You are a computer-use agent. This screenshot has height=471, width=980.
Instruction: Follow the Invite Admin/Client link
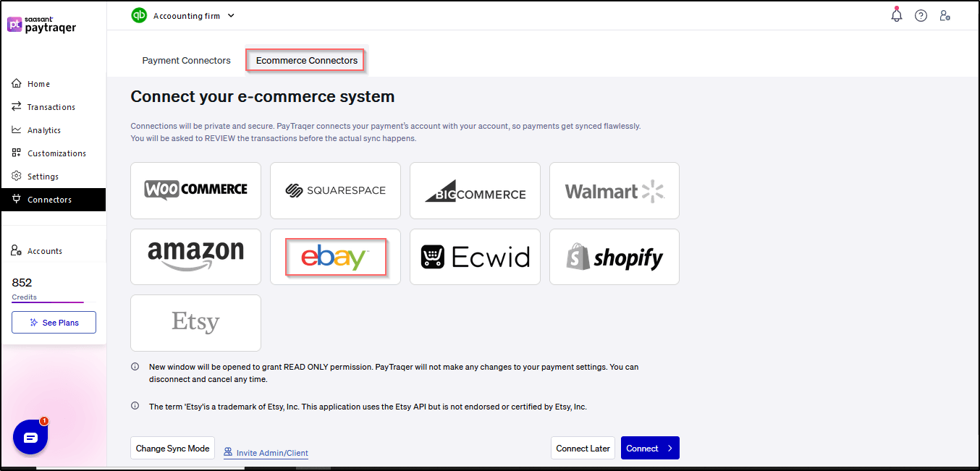pyautogui.click(x=271, y=453)
